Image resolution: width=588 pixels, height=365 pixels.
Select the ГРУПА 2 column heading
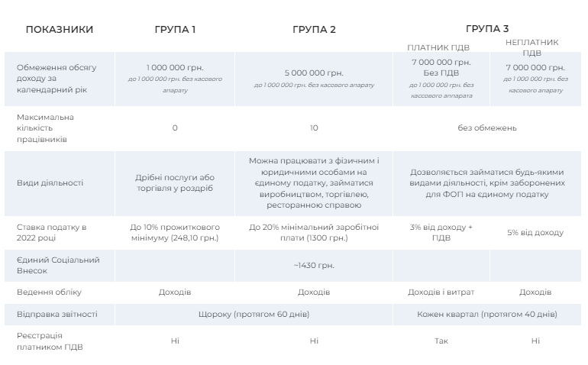314,30
